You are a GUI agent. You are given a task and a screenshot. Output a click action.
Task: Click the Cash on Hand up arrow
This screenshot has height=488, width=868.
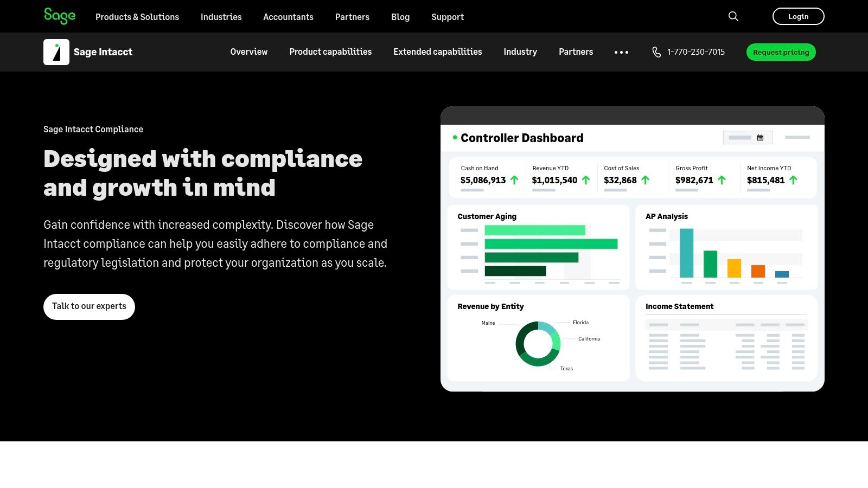(x=514, y=180)
